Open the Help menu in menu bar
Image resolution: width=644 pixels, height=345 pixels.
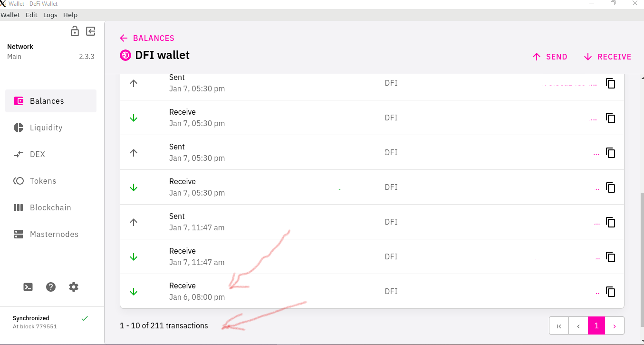tap(70, 15)
